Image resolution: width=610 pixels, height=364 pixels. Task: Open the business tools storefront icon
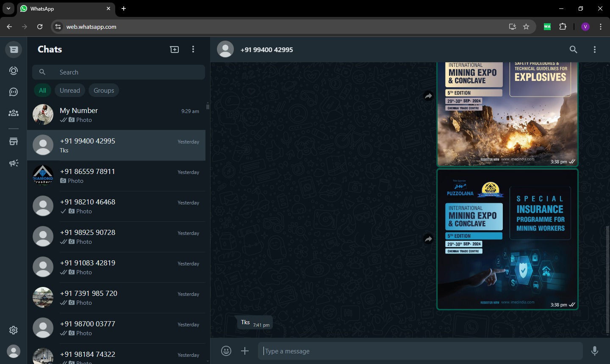14,142
